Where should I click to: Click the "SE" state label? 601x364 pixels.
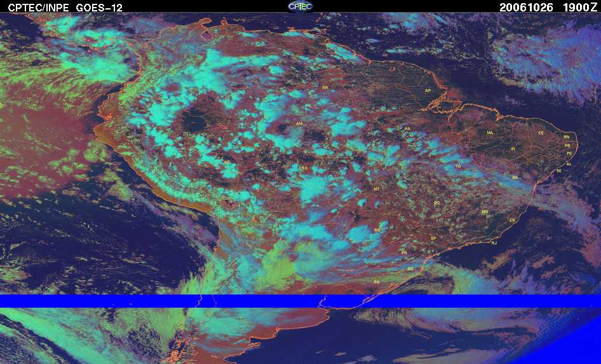coord(559,171)
